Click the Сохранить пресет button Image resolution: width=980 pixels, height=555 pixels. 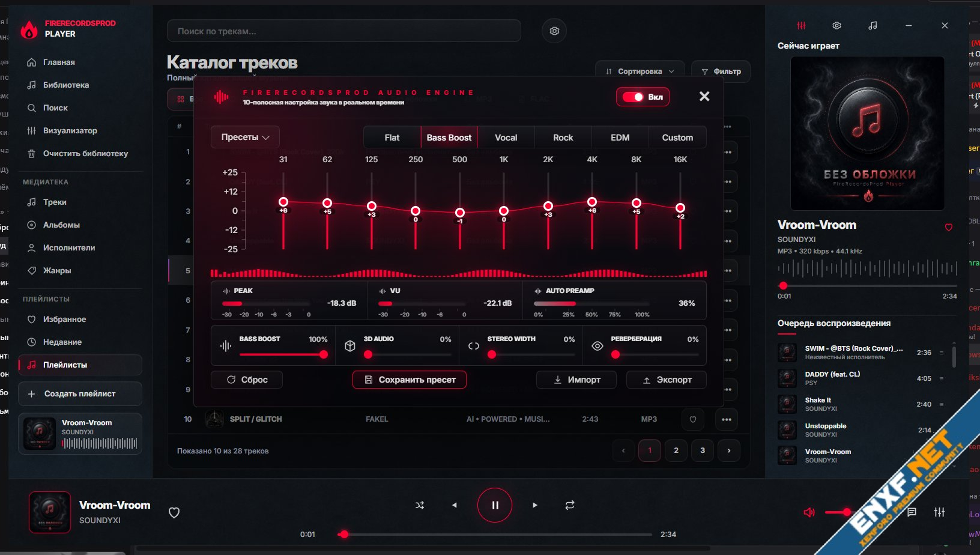(410, 380)
